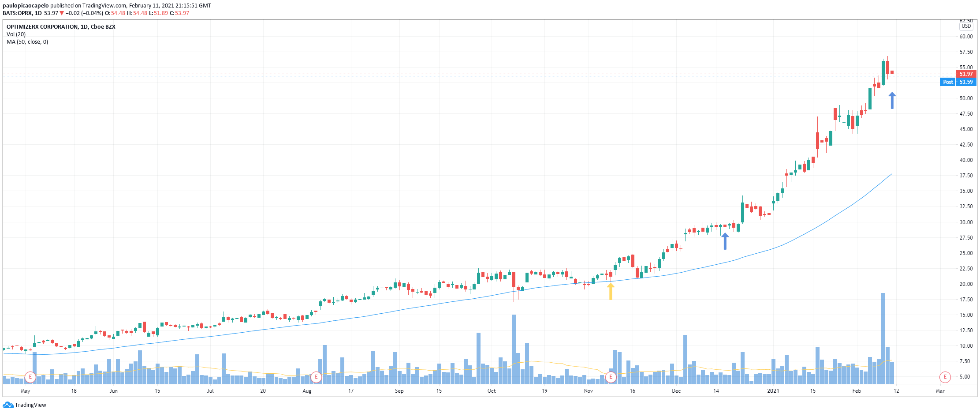This screenshot has width=980, height=413.
Task: Select the Vol (20) indicator legend
Action: coord(16,34)
